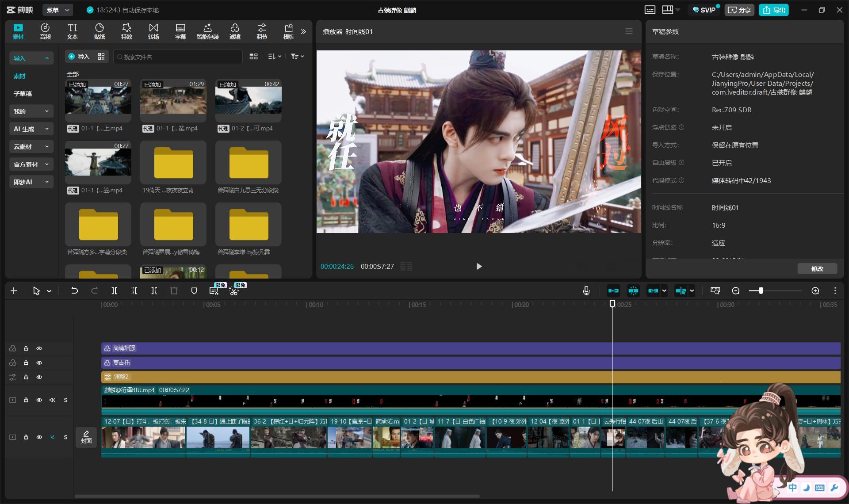Click the 导出 export button
This screenshot has width=849, height=504.
774,10
